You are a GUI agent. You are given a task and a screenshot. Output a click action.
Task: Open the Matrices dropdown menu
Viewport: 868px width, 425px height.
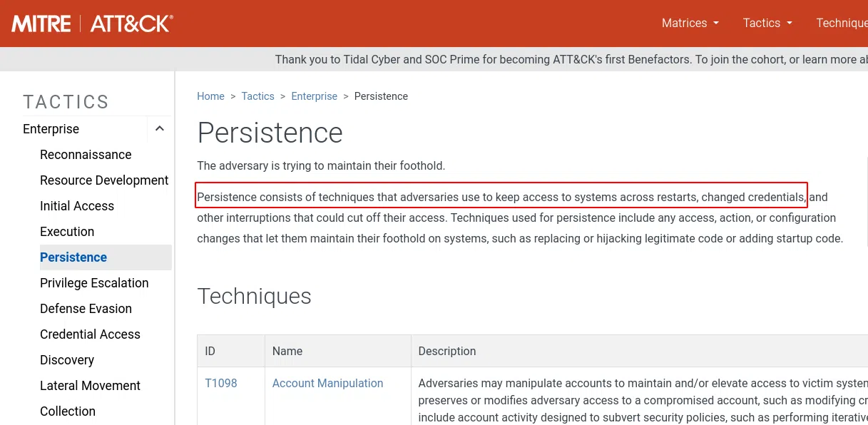click(x=690, y=23)
